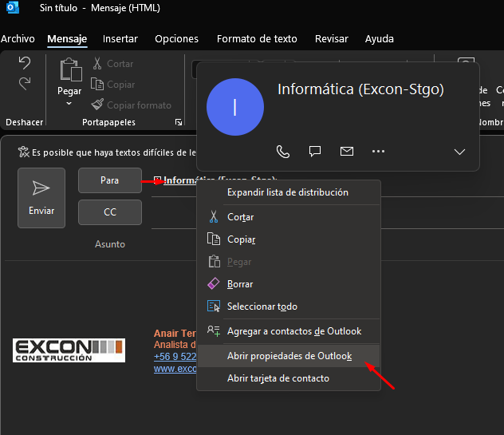Switch to the Opciones tab
Screen dimensions: 504x435
(x=176, y=38)
